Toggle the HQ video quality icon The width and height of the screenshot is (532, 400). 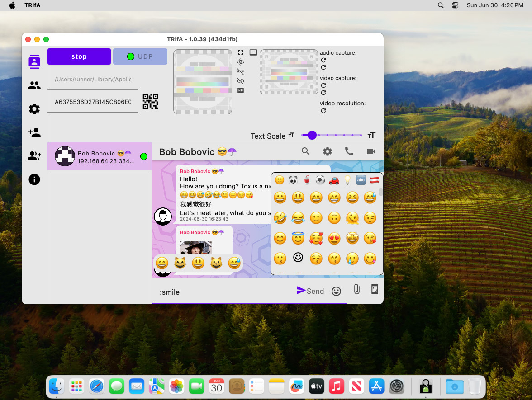(x=241, y=90)
